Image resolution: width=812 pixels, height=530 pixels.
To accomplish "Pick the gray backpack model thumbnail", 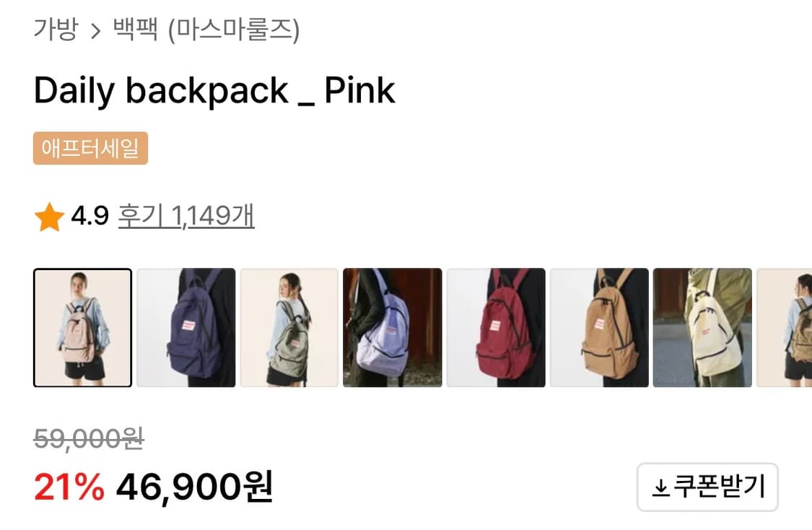I will [x=289, y=327].
